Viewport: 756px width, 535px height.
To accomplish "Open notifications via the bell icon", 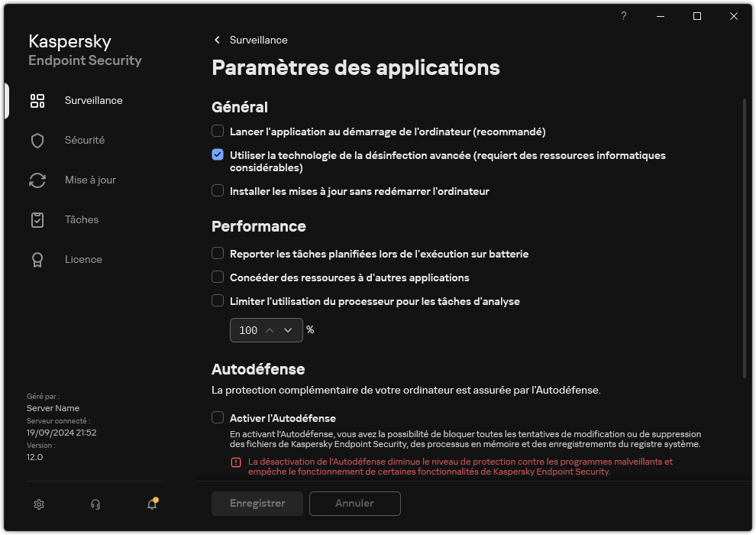I will [153, 504].
